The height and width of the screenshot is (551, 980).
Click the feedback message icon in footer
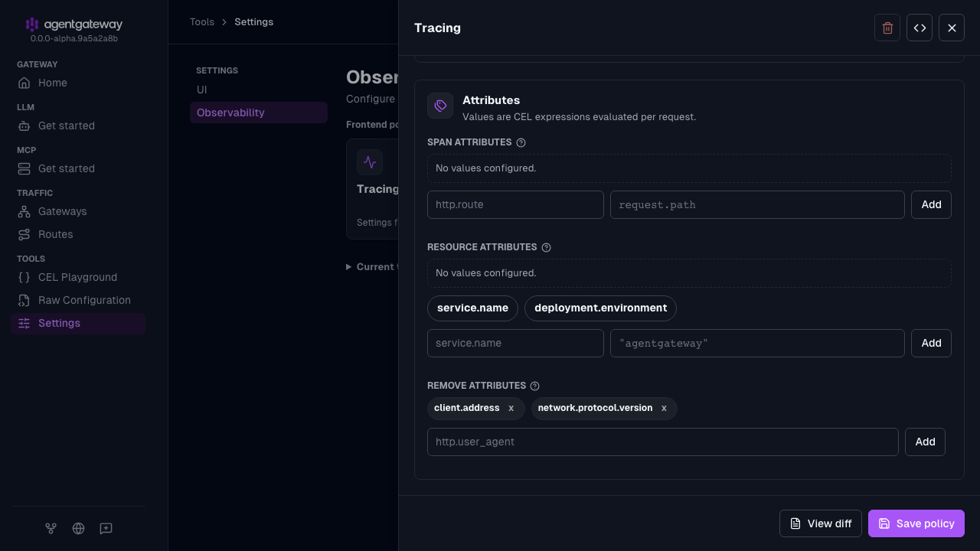pos(106,528)
